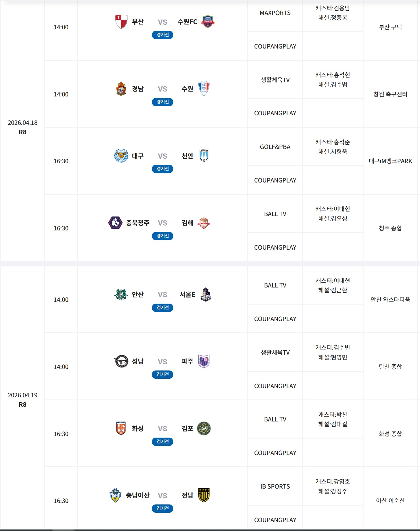Open the Gyeongnam club logo
Viewport: 420px width, 531px height.
click(121, 89)
